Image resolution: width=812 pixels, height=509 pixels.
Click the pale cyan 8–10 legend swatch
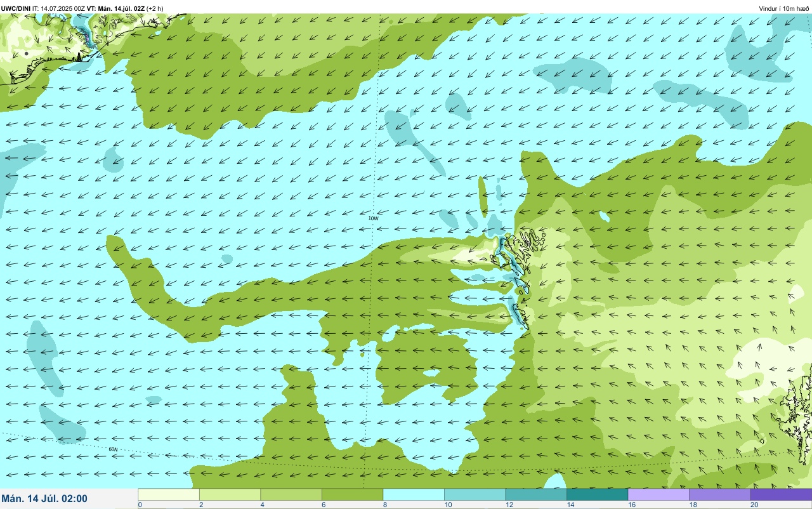[414, 494]
